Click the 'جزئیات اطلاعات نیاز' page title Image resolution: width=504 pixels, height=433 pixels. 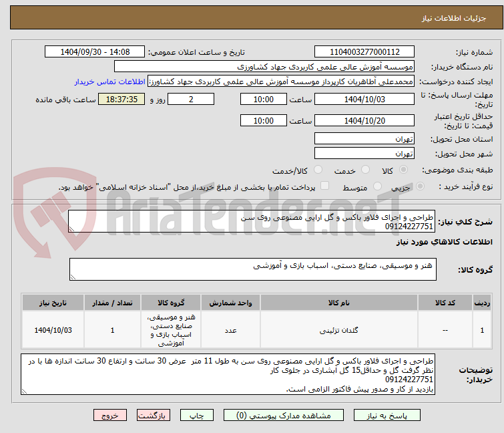click(x=453, y=18)
